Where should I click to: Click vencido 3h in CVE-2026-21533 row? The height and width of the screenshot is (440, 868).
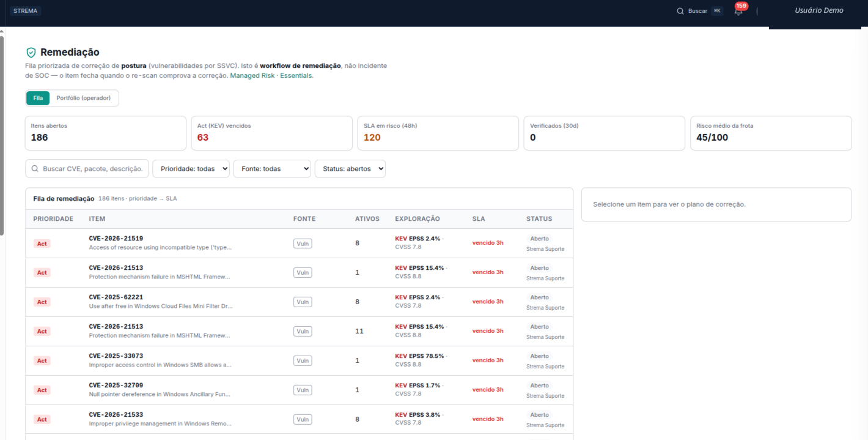tap(488, 419)
